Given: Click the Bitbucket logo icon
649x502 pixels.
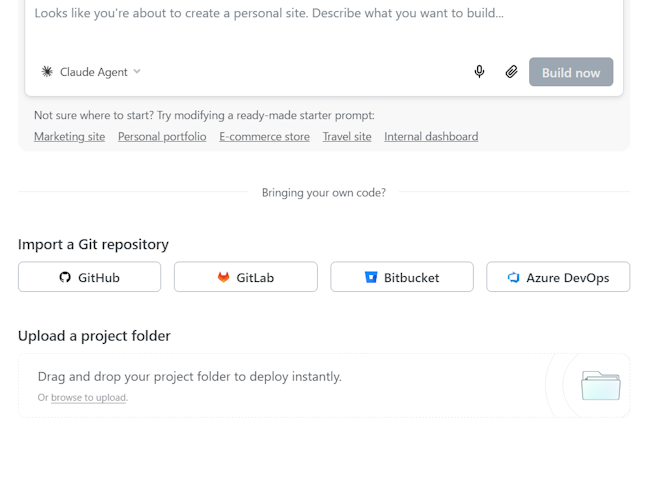Looking at the screenshot, I should click(x=371, y=277).
